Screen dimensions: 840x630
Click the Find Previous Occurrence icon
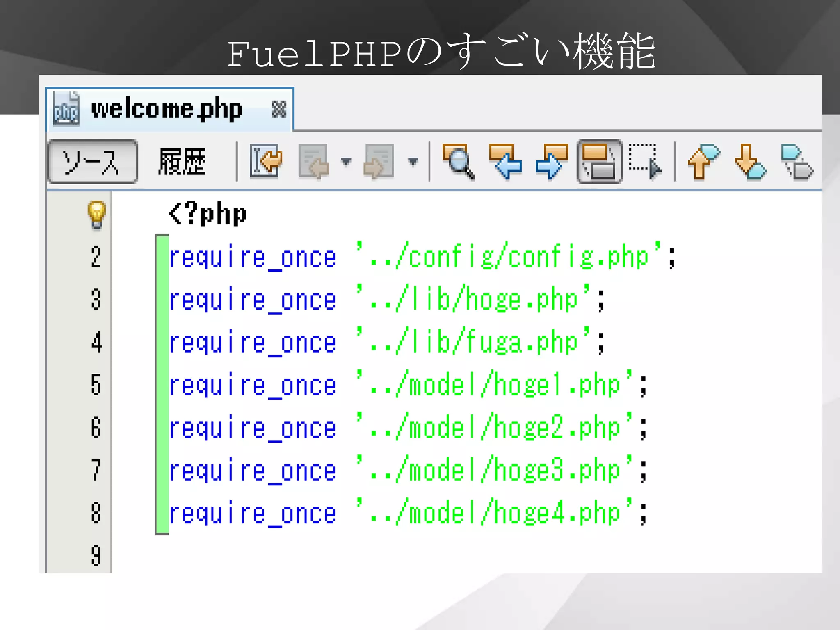(x=505, y=161)
